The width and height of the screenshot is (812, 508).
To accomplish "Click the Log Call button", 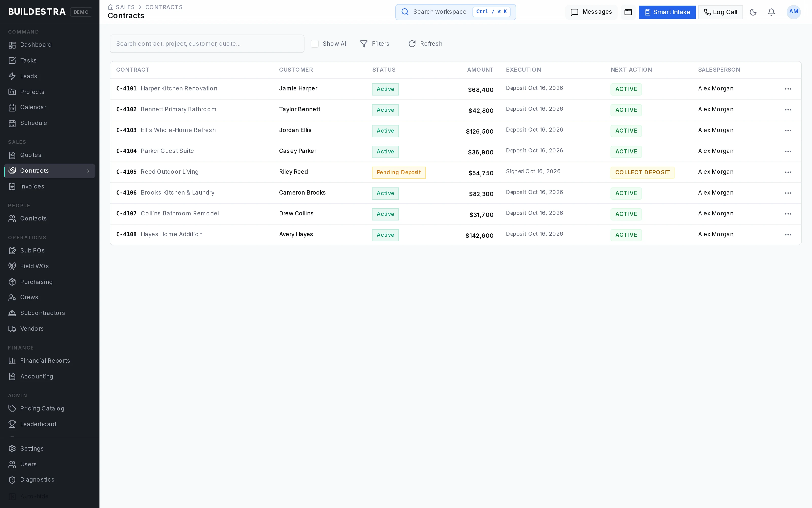I will click(720, 12).
